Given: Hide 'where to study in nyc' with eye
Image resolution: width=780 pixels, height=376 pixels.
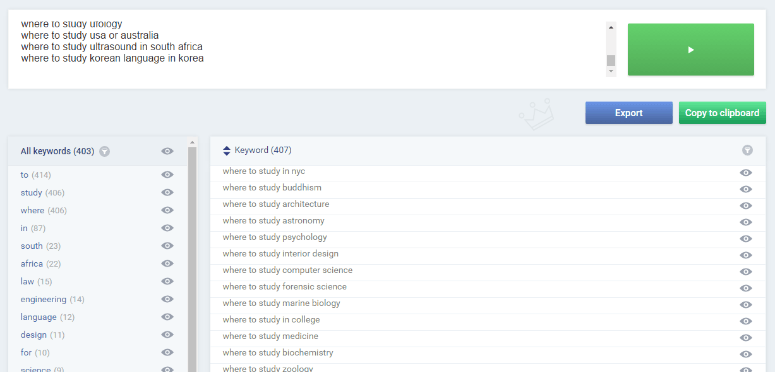Looking at the screenshot, I should pos(746,173).
